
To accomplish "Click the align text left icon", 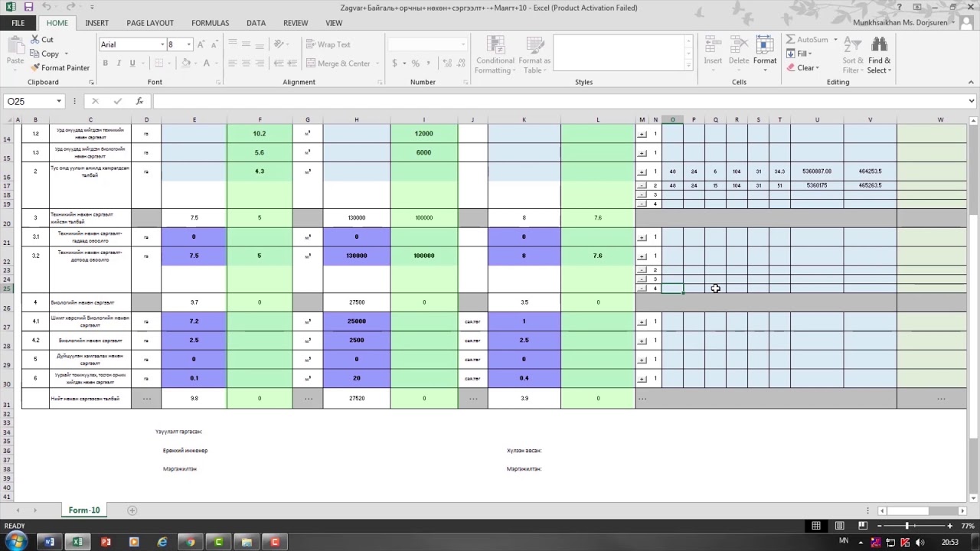I will 234,64.
